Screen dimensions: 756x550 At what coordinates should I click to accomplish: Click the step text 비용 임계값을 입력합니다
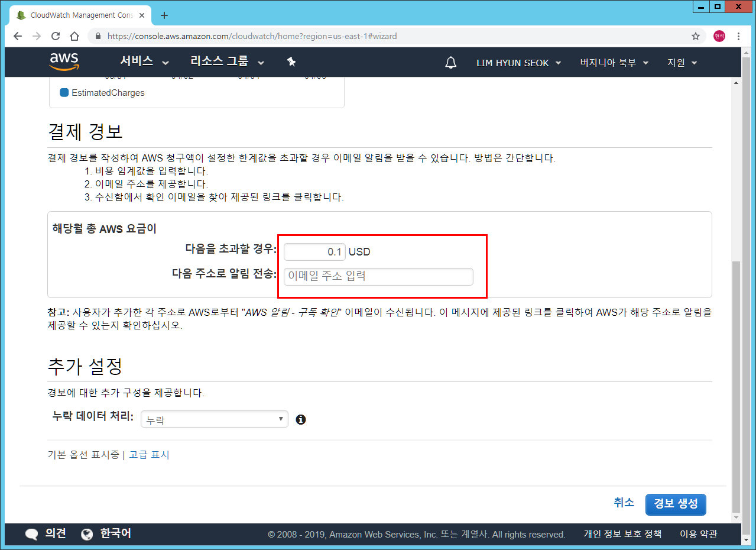[151, 172]
